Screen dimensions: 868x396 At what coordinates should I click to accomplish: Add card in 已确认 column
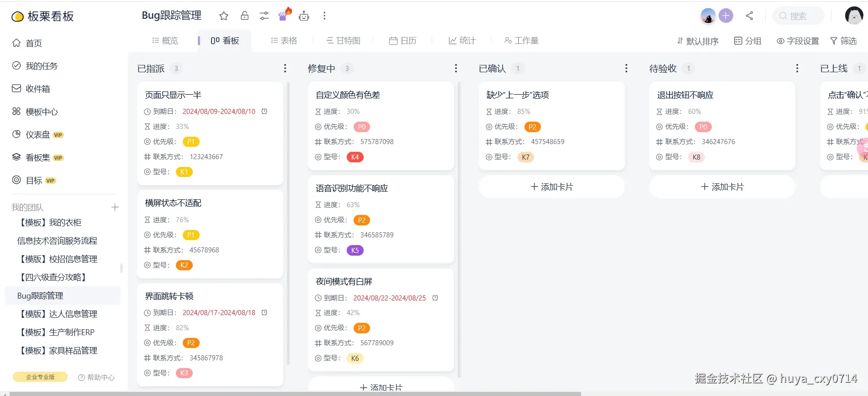[x=551, y=187]
